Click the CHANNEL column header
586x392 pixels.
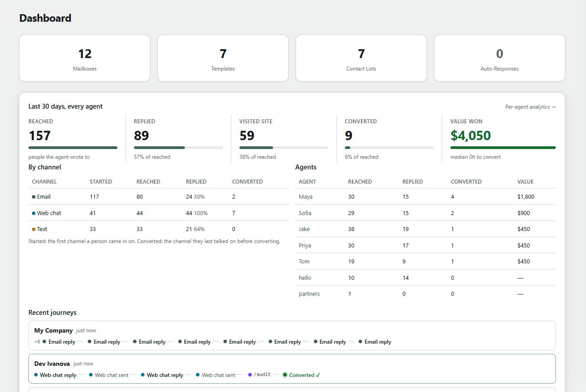point(44,182)
